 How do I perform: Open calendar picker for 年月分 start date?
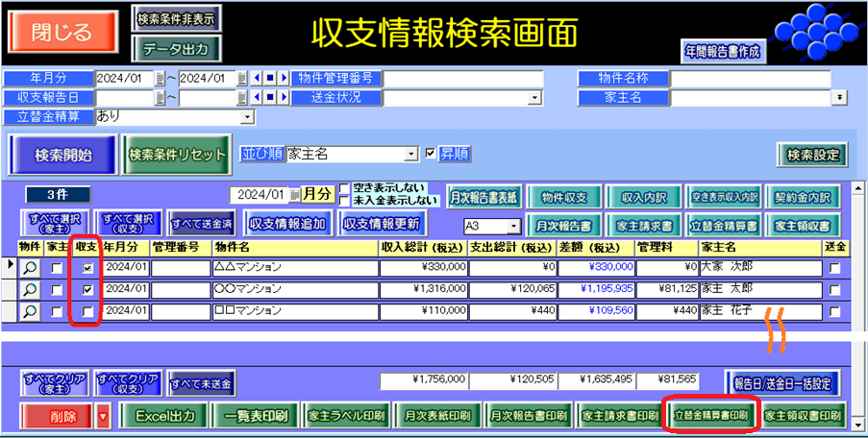point(160,79)
